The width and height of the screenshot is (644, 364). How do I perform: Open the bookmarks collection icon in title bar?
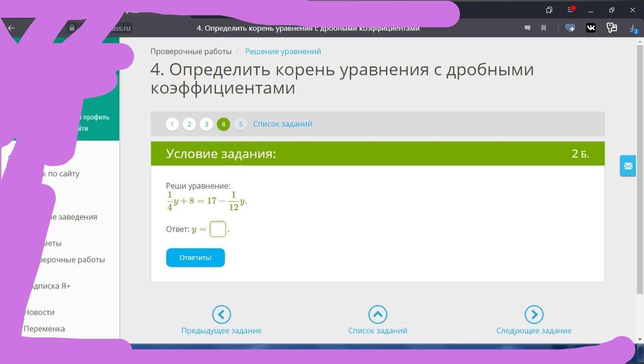549,10
